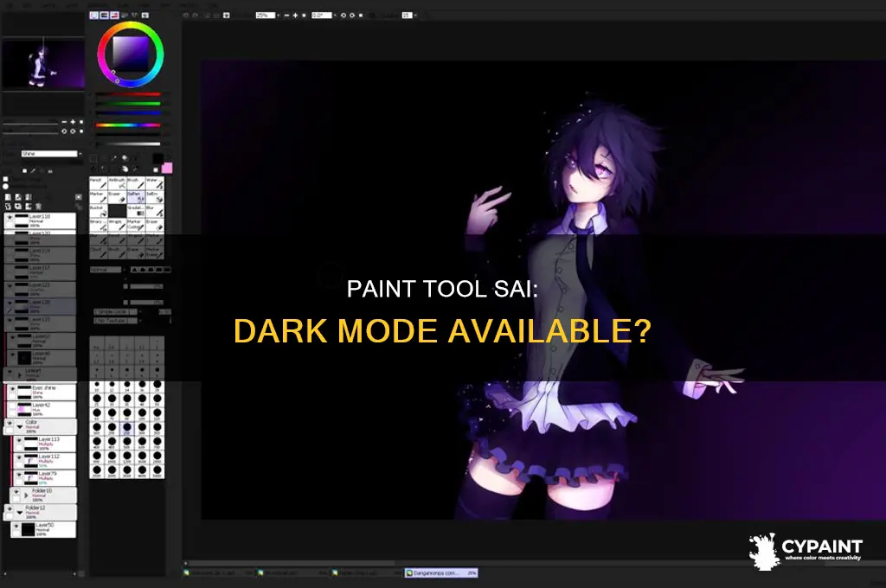Image resolution: width=886 pixels, height=588 pixels.
Task: Reset rotation in the navigator panel
Action: [81, 131]
